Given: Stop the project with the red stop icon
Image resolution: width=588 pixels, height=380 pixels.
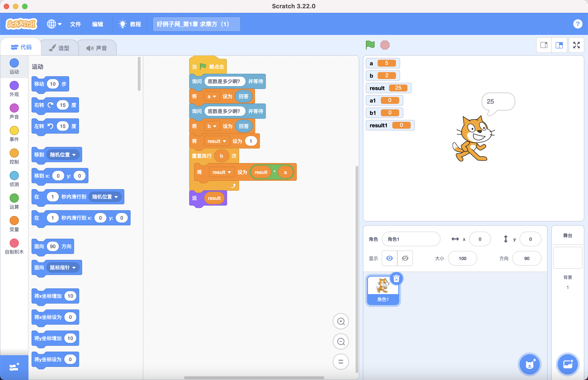Looking at the screenshot, I should 385,45.
